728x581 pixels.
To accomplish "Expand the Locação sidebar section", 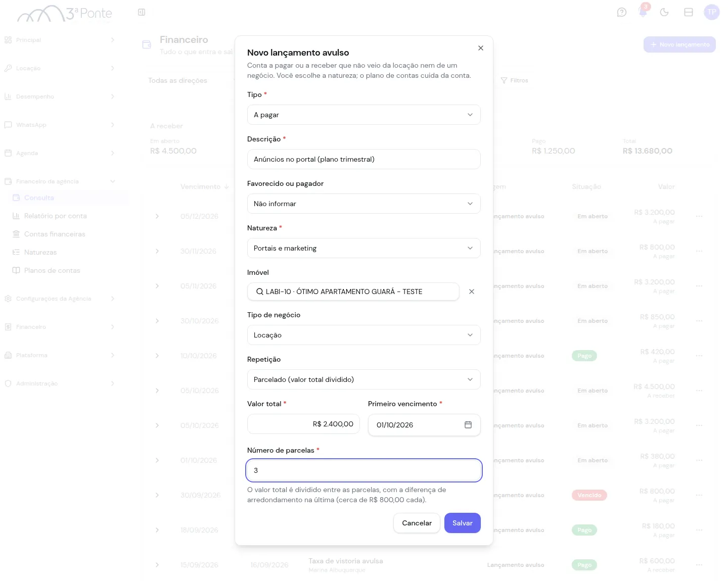I will [x=60, y=68].
